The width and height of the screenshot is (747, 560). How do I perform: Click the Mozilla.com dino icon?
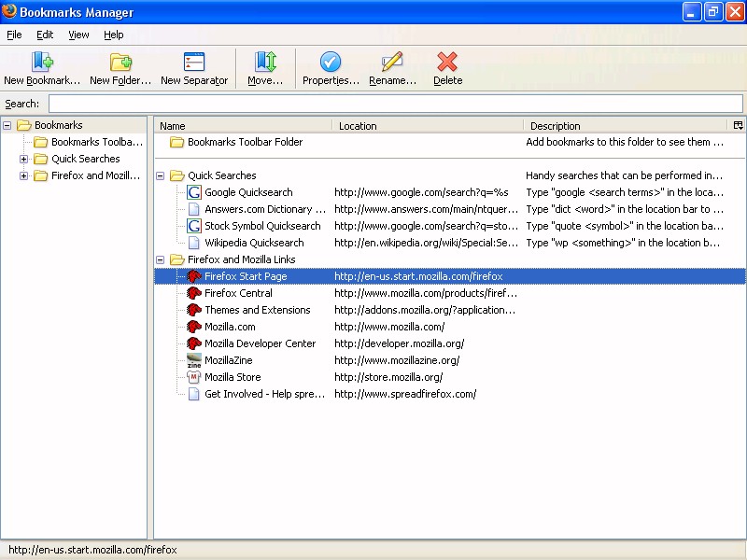click(194, 327)
